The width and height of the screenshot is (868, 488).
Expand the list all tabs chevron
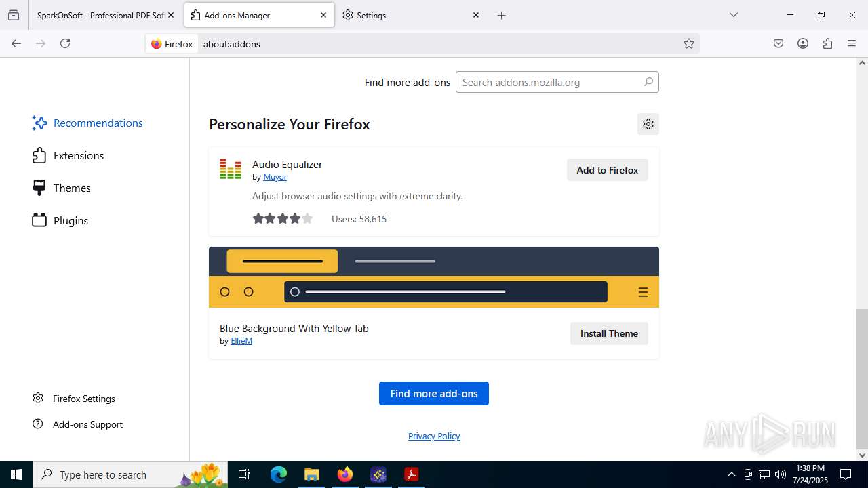[733, 15]
